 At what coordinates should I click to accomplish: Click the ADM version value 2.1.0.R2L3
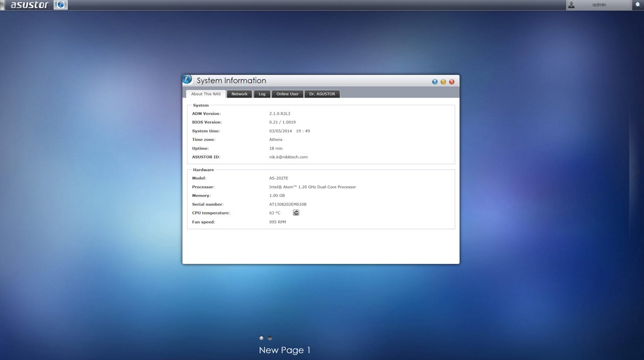(280, 114)
